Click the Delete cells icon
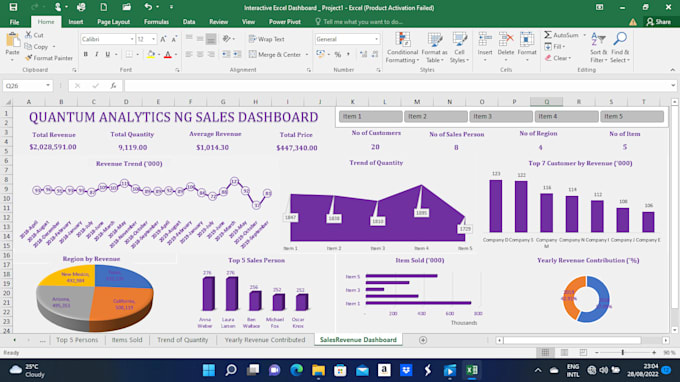Screen dimensions: 680x382 [x=506, y=40]
